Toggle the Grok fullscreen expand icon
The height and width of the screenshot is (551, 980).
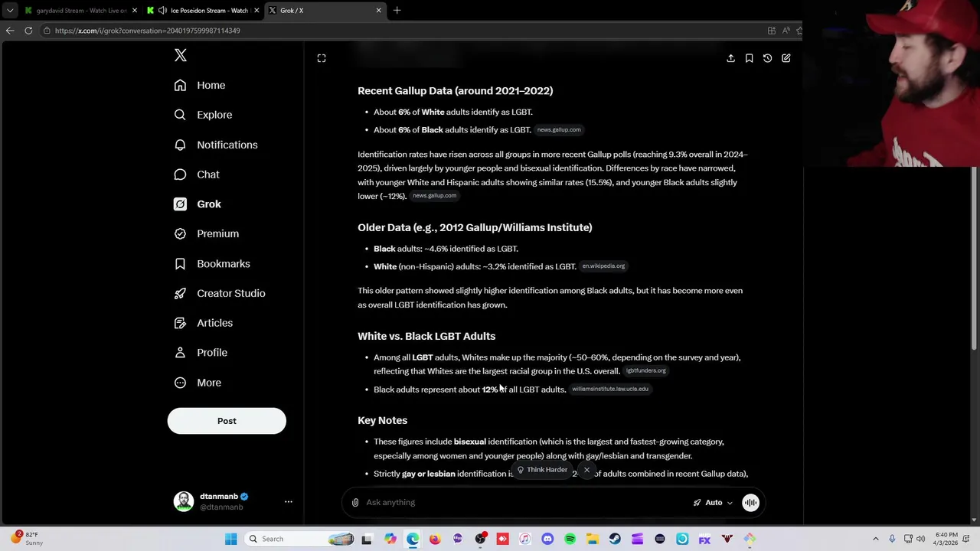tap(322, 58)
